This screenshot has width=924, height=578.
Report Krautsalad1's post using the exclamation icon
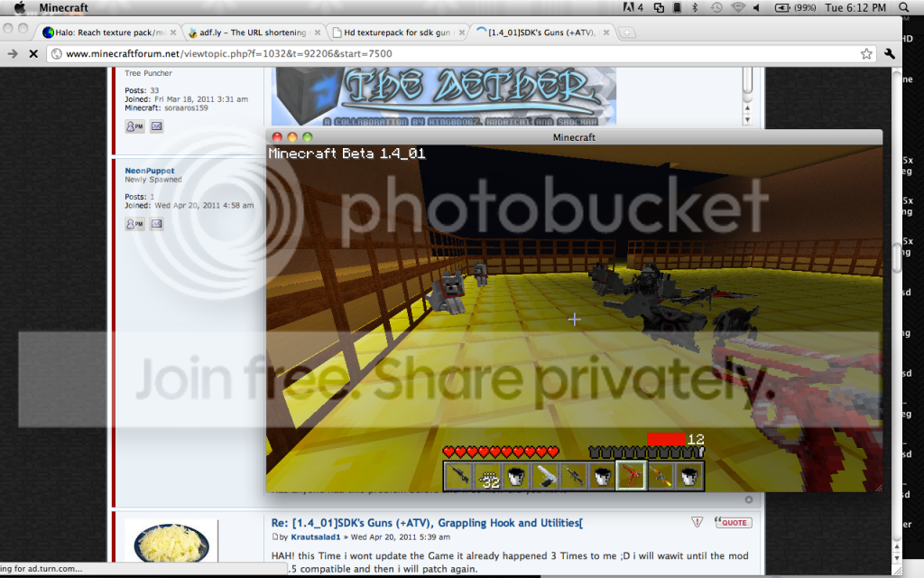pos(696,522)
